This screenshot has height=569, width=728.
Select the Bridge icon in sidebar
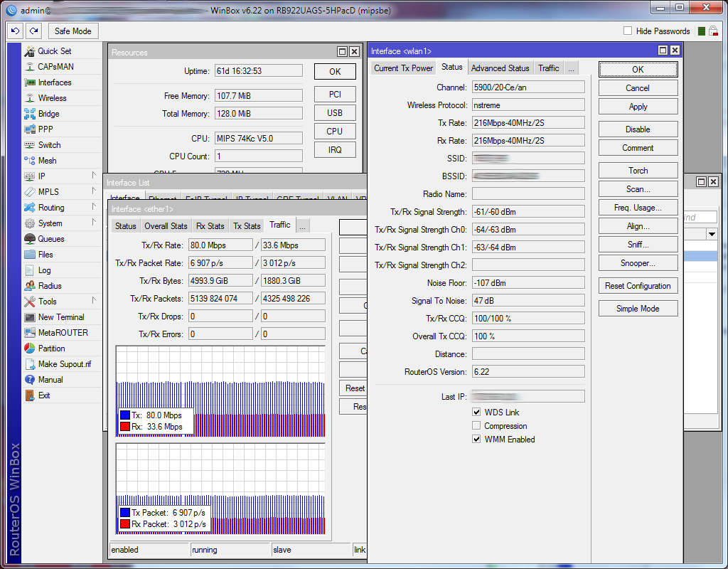30,114
